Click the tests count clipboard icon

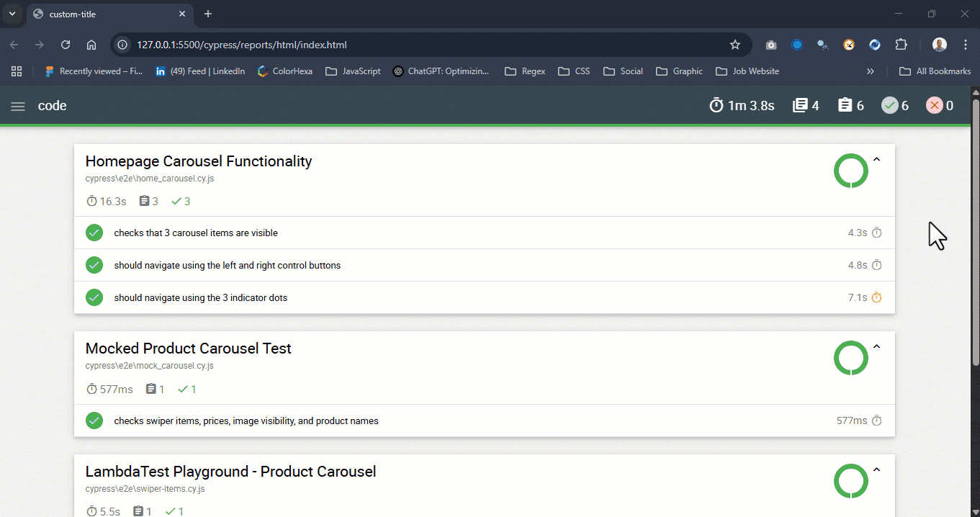[x=845, y=106]
